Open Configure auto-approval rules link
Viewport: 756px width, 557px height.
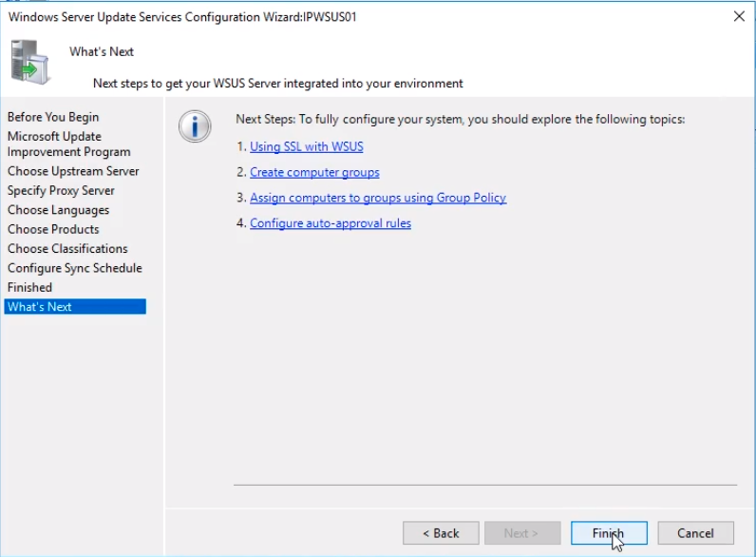point(331,223)
